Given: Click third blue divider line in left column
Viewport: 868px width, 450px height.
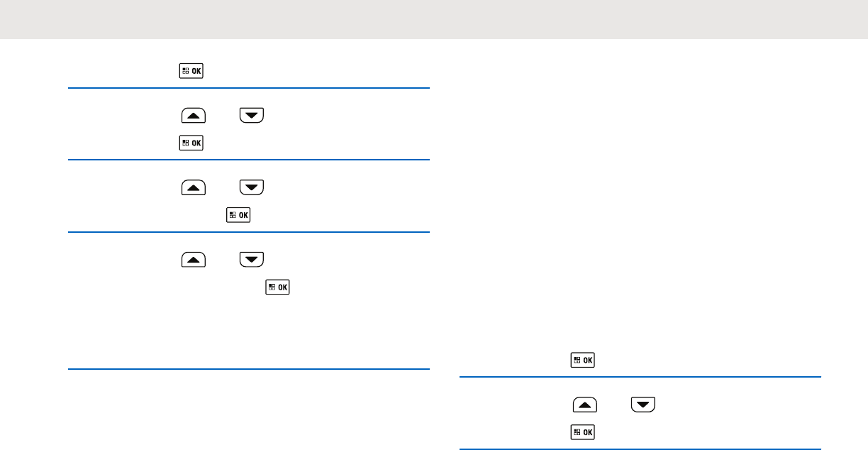Looking at the screenshot, I should coord(249,232).
